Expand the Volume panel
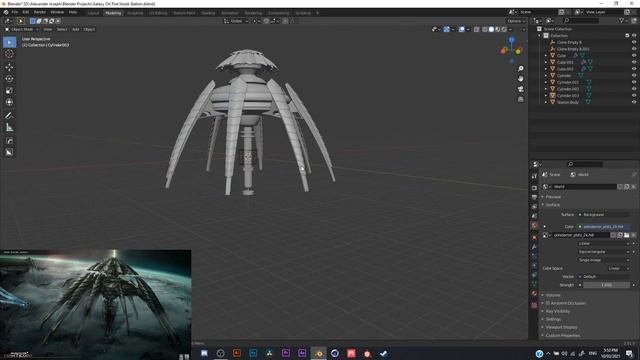 click(553, 295)
